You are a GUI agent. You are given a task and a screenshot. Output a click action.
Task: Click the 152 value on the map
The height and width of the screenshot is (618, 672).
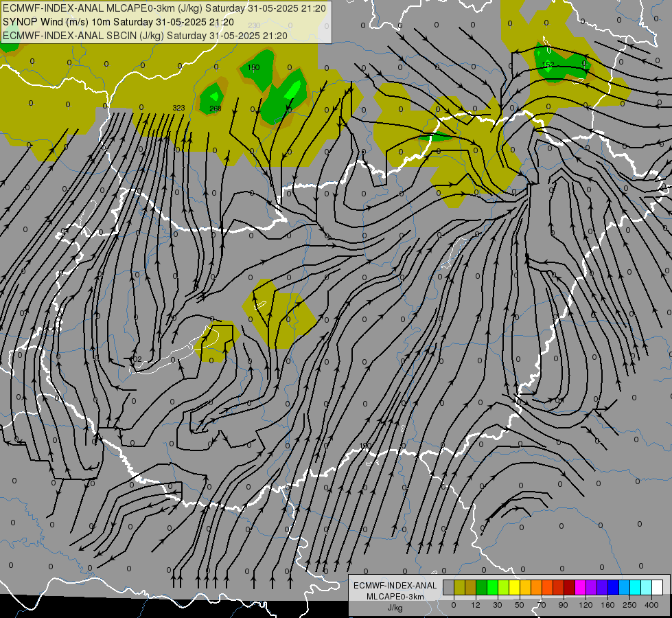[548, 65]
